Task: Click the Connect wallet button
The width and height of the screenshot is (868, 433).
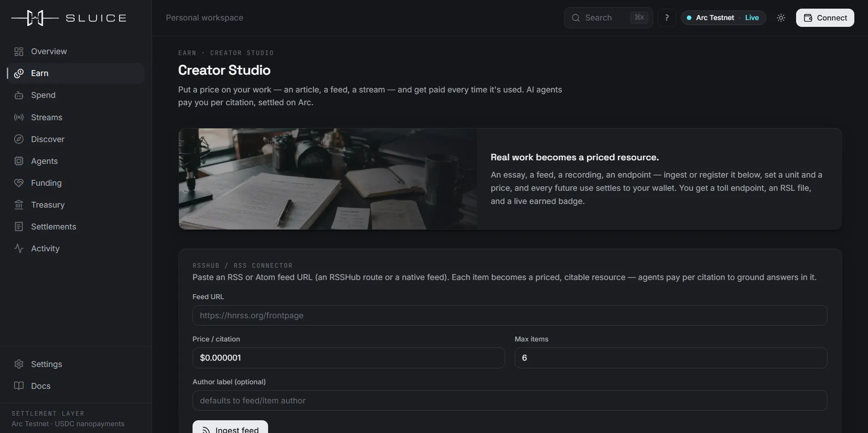Action: pos(825,18)
